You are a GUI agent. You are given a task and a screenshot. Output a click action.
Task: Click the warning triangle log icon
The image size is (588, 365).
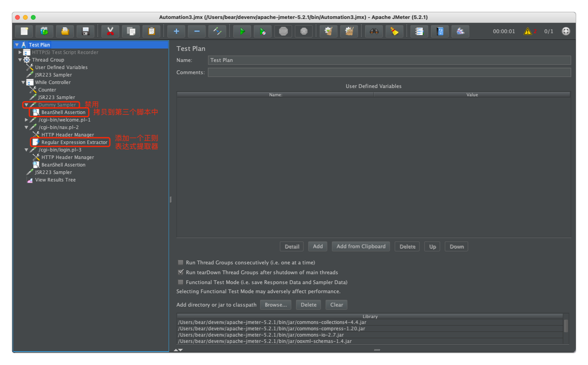click(x=528, y=31)
